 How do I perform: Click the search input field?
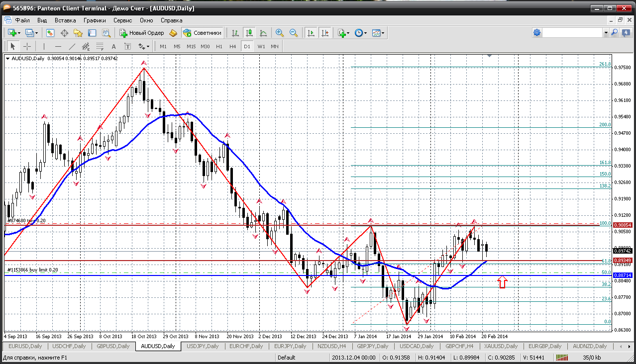572,33
